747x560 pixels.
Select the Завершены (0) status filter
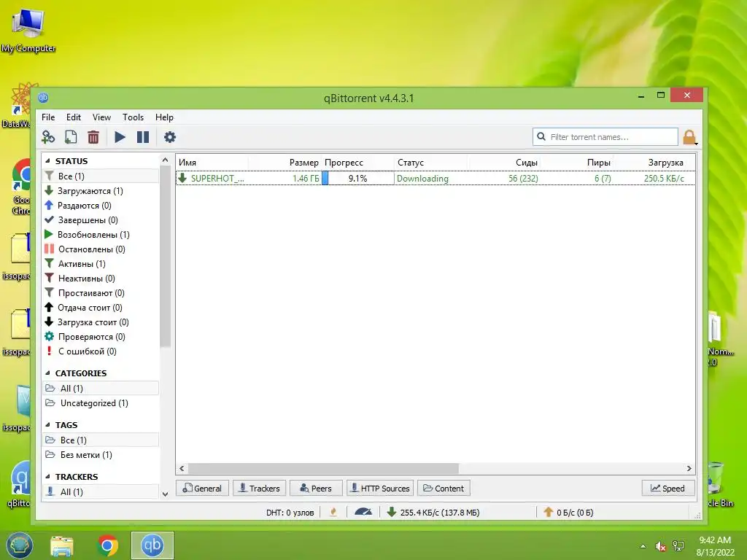pos(101,220)
